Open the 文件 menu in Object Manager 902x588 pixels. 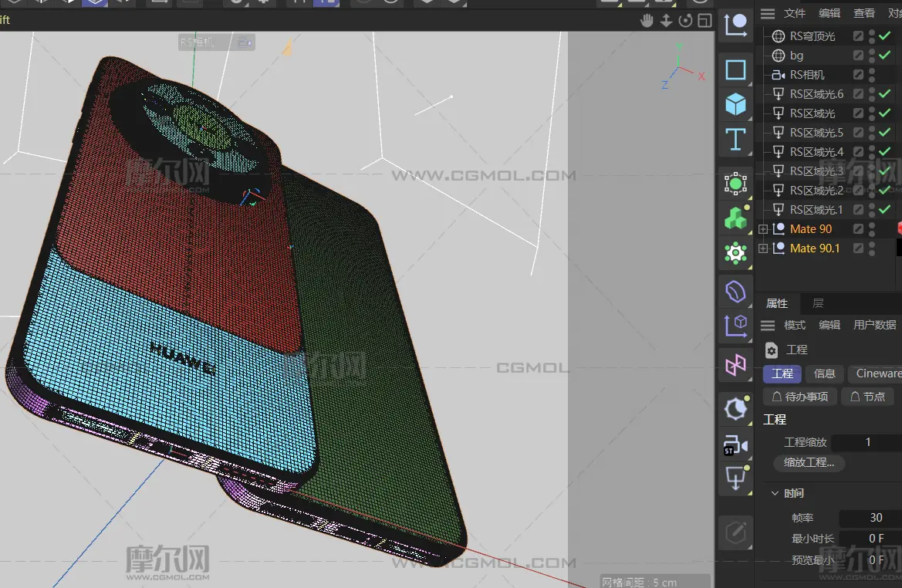pyautogui.click(x=795, y=13)
